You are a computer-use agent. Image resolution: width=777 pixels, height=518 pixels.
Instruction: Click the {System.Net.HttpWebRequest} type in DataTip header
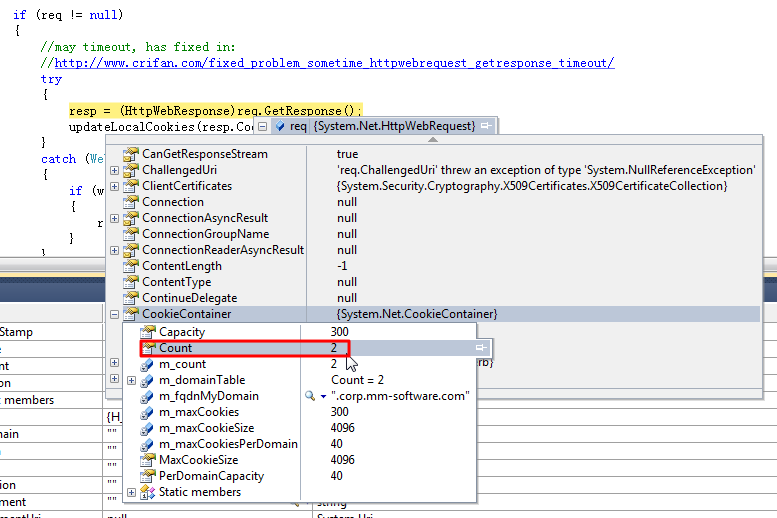coord(394,126)
